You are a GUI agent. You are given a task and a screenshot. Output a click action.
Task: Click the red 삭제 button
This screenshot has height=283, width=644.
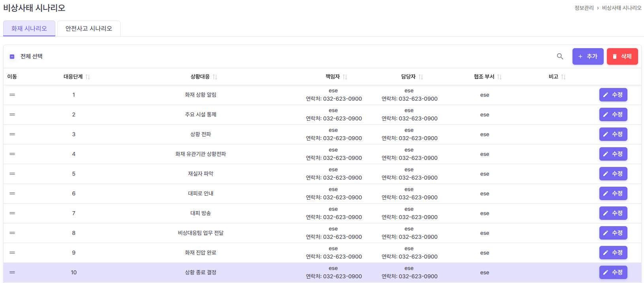point(622,56)
